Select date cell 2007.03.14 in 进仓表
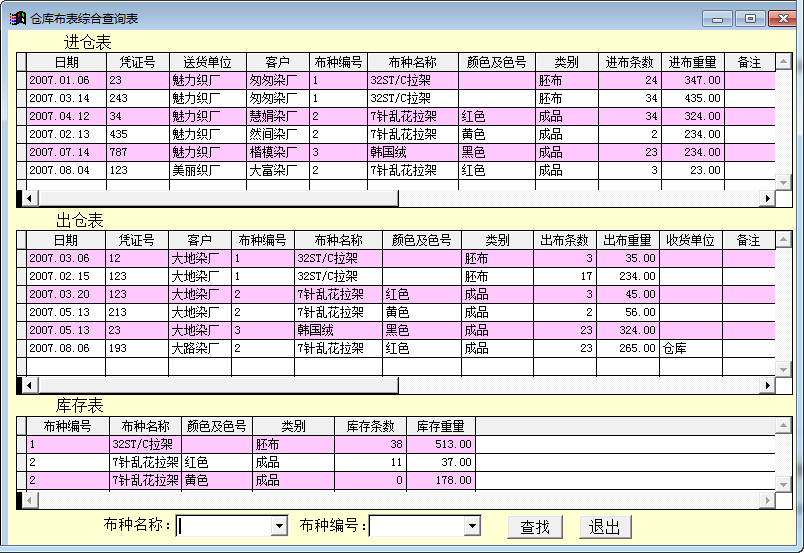Viewport: 804px width, 553px height. click(67, 98)
